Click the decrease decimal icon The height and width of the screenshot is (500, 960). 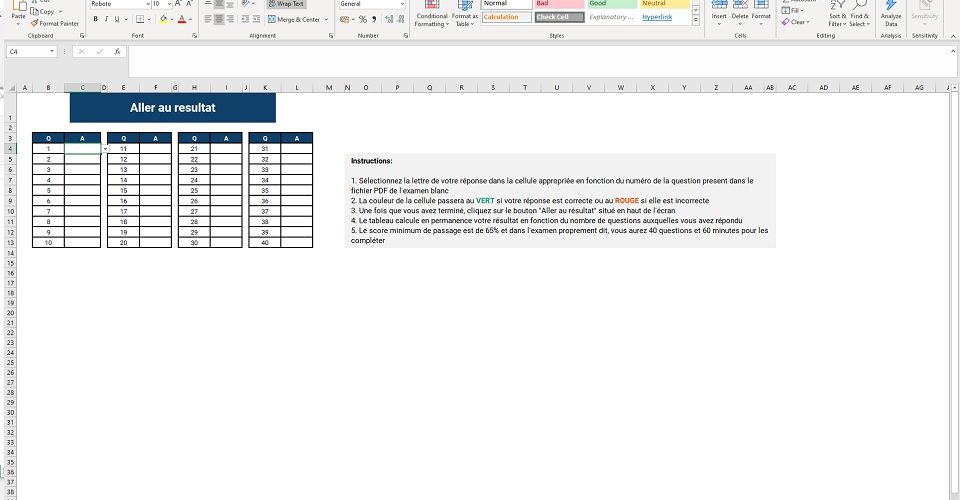(400, 20)
